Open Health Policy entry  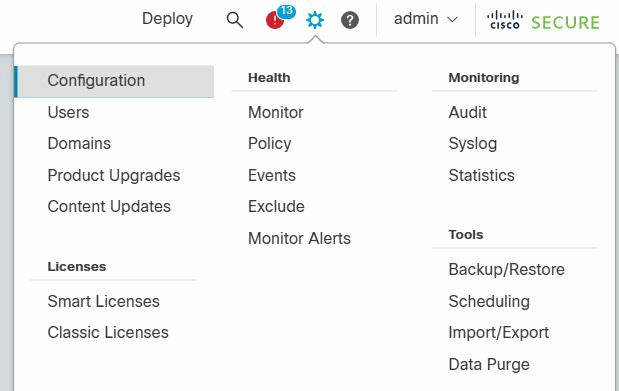pyautogui.click(x=270, y=144)
